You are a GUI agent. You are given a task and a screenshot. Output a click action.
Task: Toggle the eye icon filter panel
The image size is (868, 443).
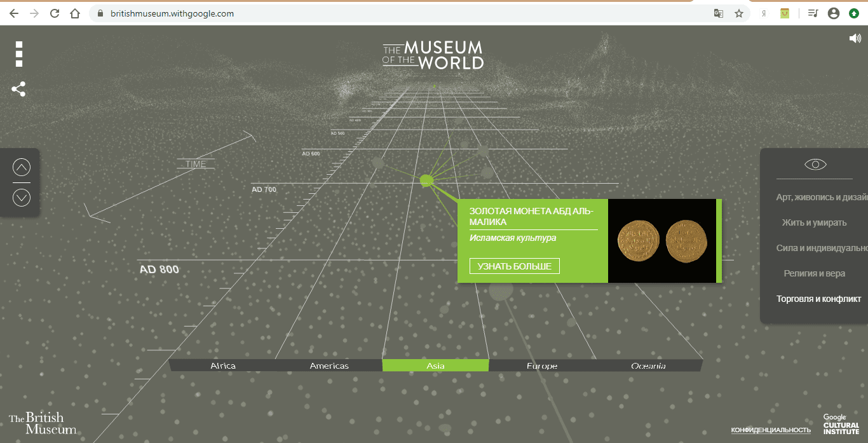(x=815, y=165)
